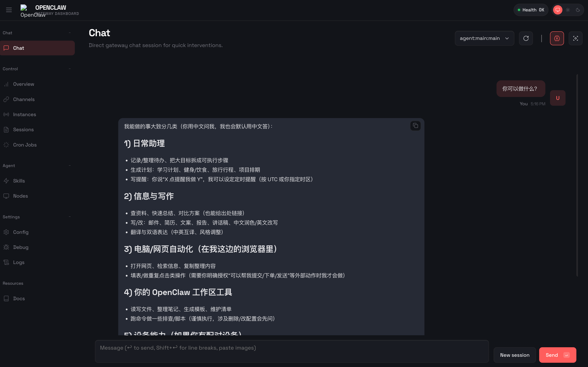Check the Health OK status indicator
The height and width of the screenshot is (367, 588).
tap(531, 10)
